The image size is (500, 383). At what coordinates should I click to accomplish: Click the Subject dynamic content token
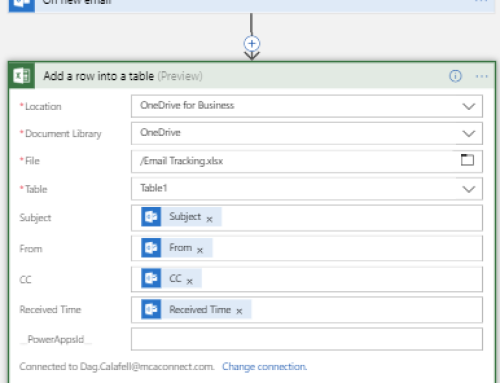point(181,217)
